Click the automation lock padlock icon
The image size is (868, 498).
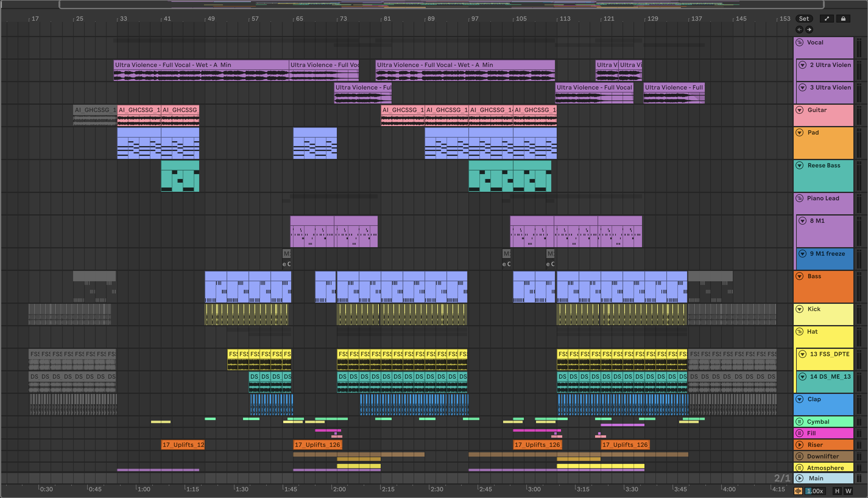[x=843, y=19]
